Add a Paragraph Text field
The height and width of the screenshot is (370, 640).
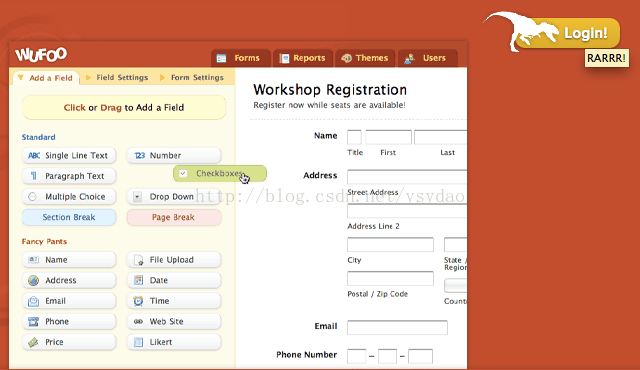tap(69, 176)
